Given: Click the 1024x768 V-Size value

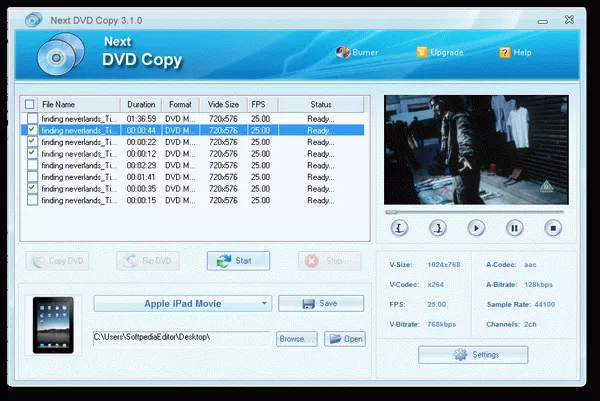Looking at the screenshot, I should pyautogui.click(x=444, y=264).
